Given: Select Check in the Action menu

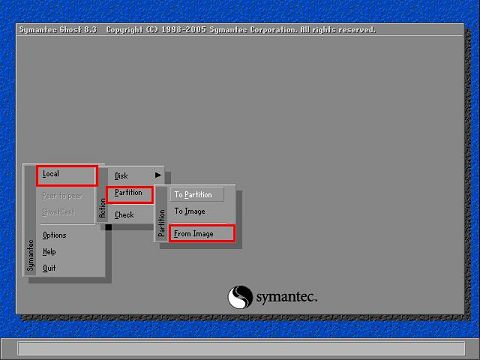Looking at the screenshot, I should click(x=124, y=215).
